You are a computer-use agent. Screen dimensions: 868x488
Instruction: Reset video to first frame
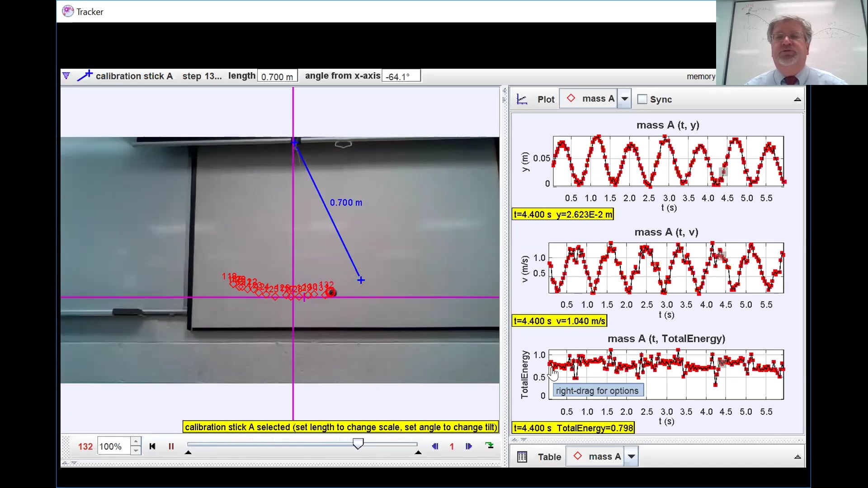tap(152, 446)
